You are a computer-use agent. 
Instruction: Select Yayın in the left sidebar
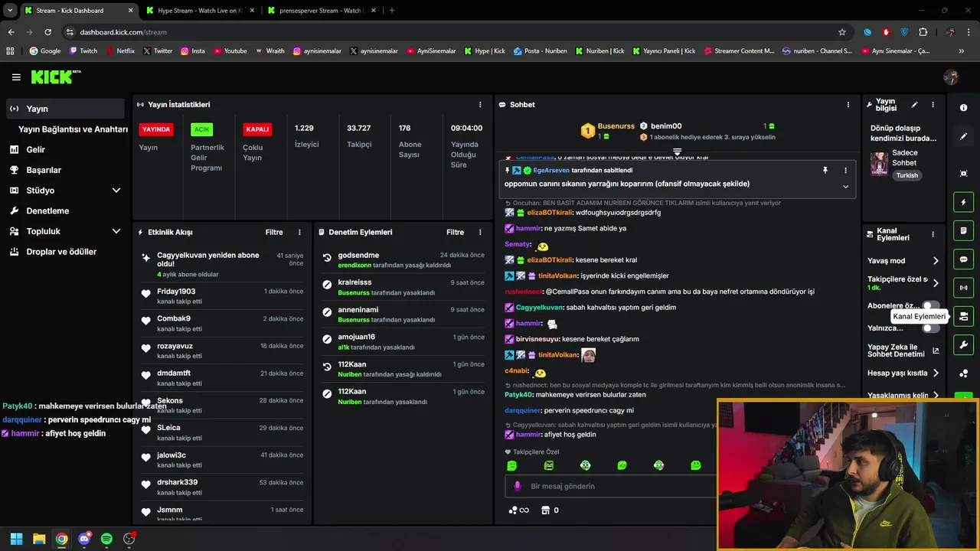pyautogui.click(x=64, y=109)
